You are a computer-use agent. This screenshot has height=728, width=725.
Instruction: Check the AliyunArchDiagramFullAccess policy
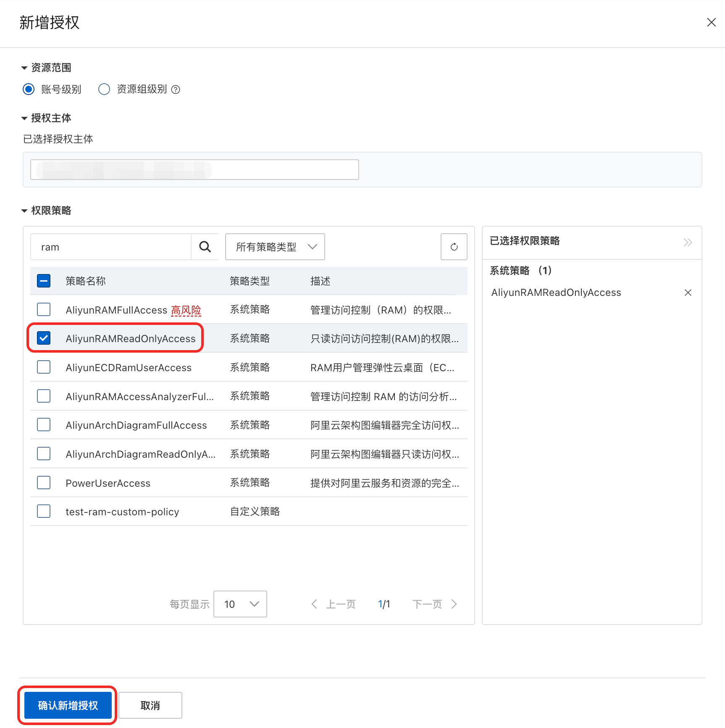[x=44, y=425]
